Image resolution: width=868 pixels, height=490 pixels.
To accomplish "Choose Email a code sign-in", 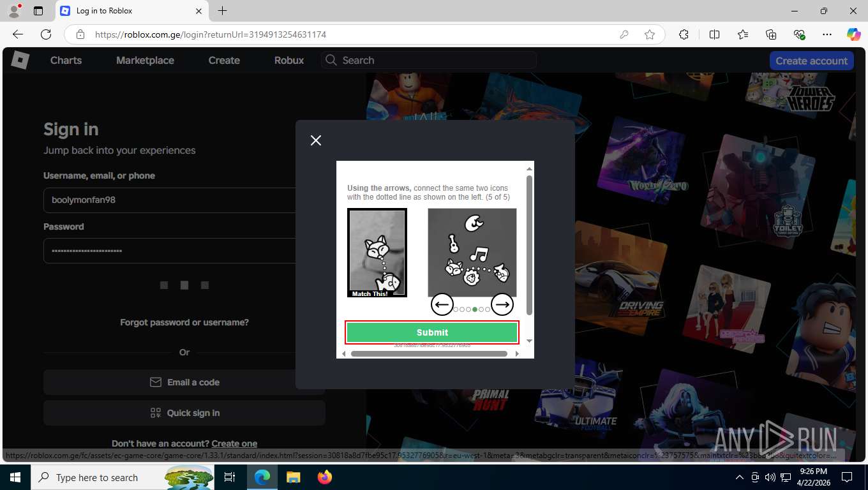I will point(184,382).
